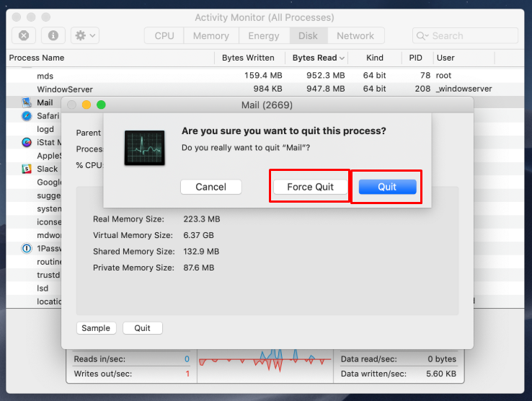
Task: Click the 1Password icon in process list
Action: click(x=27, y=248)
